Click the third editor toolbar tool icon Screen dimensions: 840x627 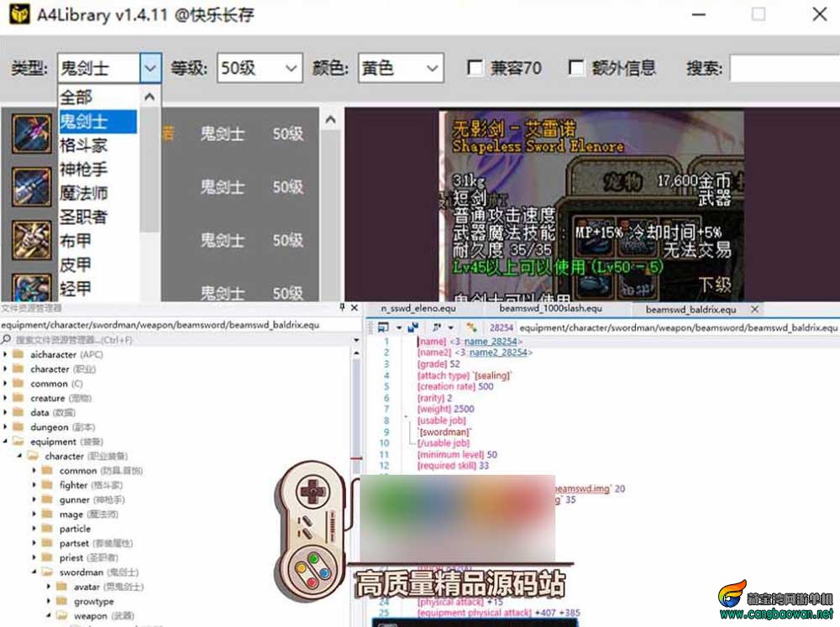437,327
